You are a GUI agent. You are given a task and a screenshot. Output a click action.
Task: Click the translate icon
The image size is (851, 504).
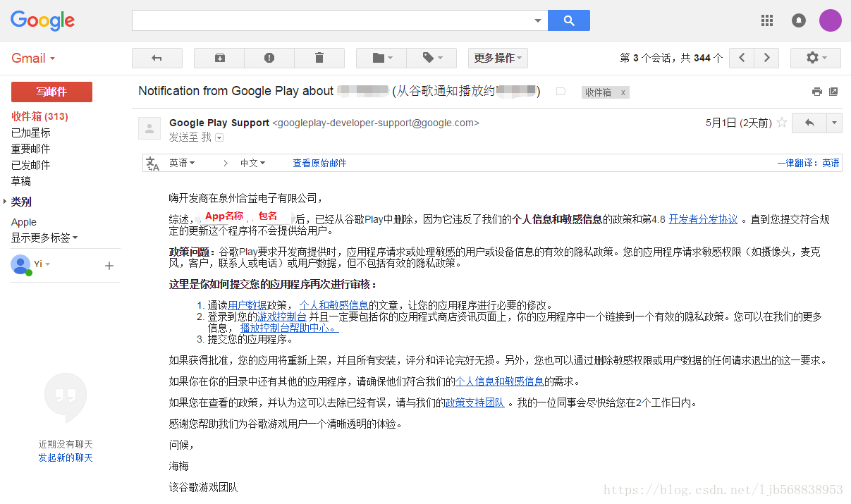[x=152, y=164]
